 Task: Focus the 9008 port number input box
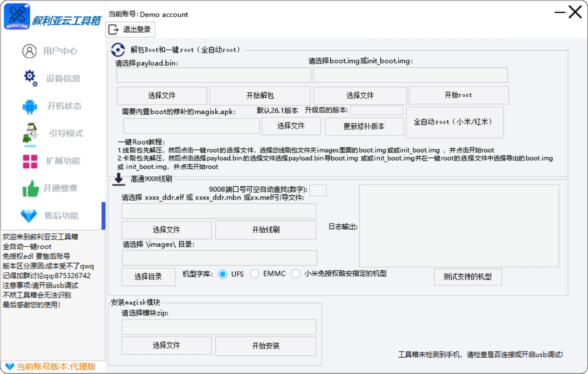point(318,190)
